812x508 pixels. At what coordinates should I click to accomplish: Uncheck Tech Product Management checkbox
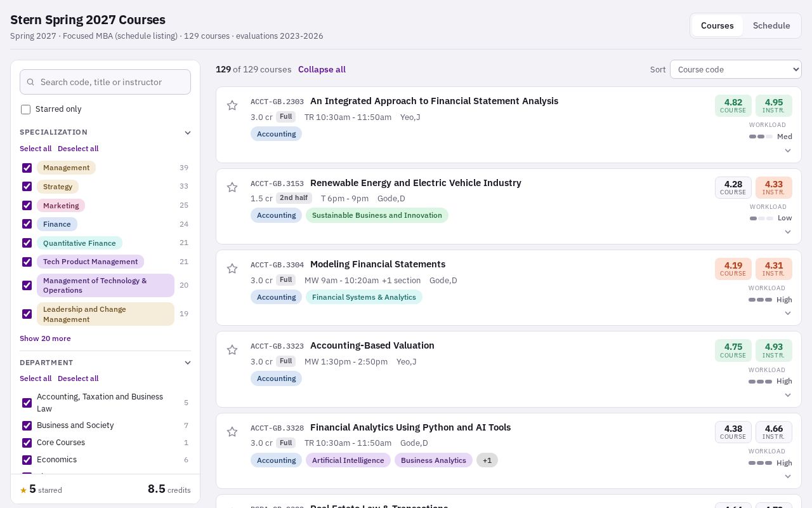pyautogui.click(x=27, y=262)
